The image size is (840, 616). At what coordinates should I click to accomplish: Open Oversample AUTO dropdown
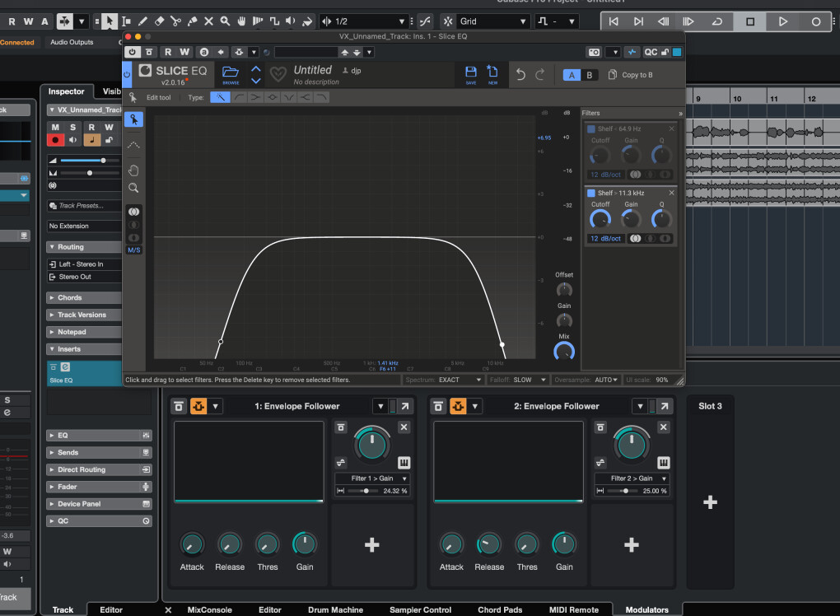tap(606, 380)
